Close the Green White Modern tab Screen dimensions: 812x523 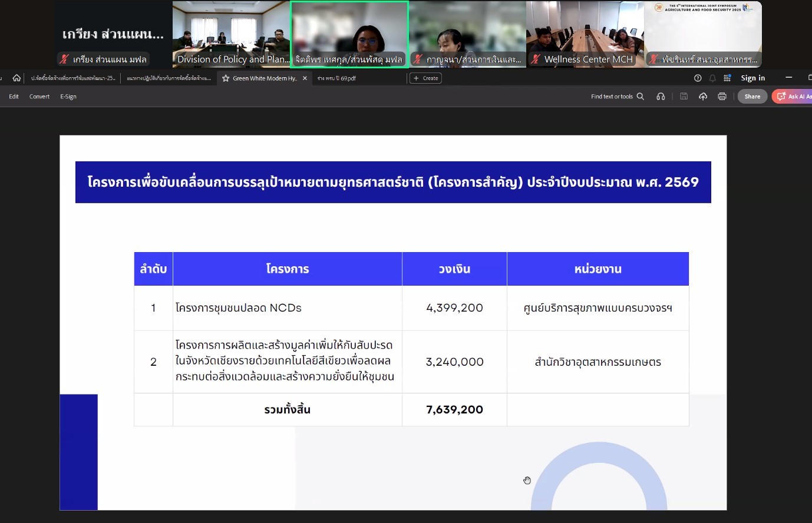coord(305,78)
